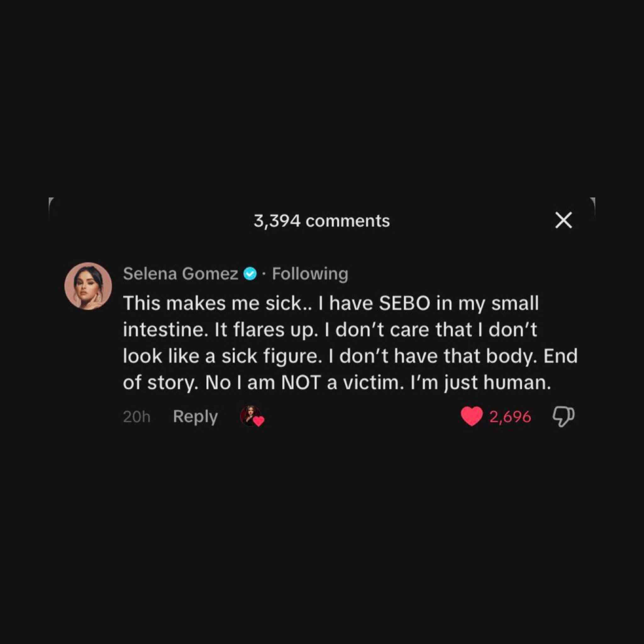Dislike the comment using the thumbs-down icon
The image size is (644, 644).
[563, 417]
